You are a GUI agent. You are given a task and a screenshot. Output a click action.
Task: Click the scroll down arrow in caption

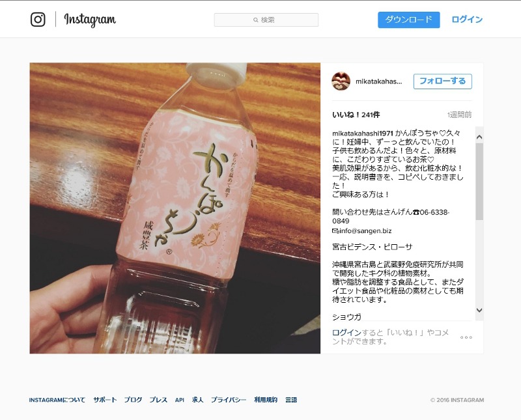coord(479,310)
